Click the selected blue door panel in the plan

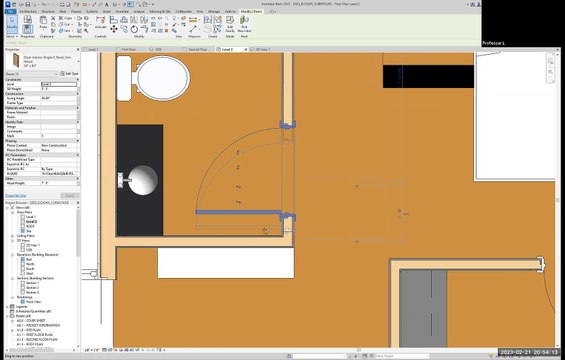coord(239,212)
